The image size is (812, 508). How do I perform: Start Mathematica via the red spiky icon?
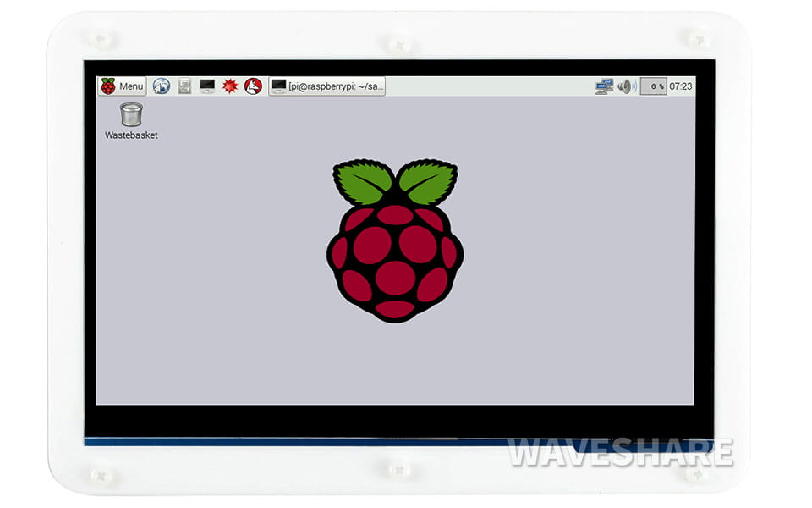pos(230,86)
